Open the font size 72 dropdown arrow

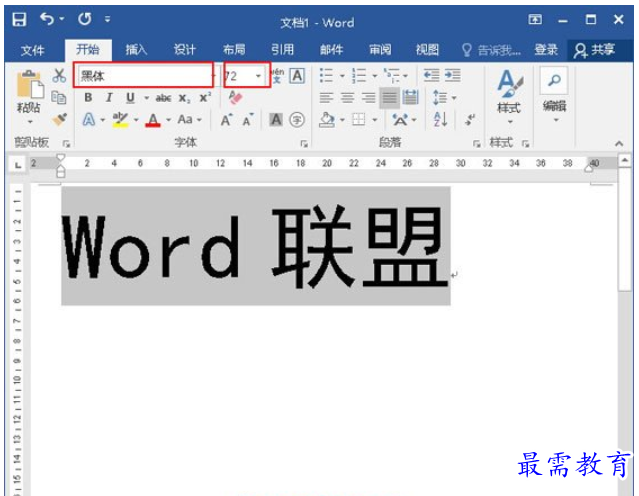(x=258, y=76)
